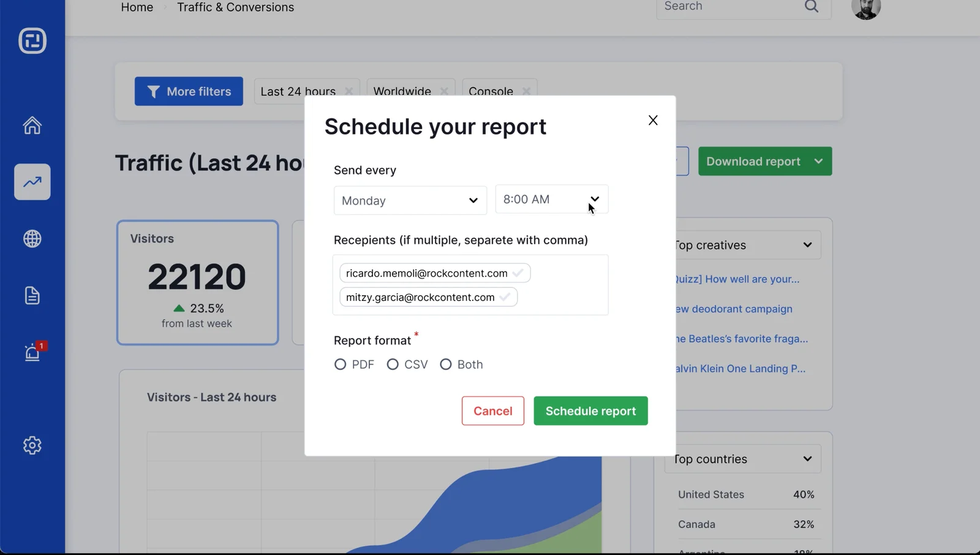The height and width of the screenshot is (555, 980).
Task: Open the 8:00 AM time dropdown
Action: click(551, 199)
